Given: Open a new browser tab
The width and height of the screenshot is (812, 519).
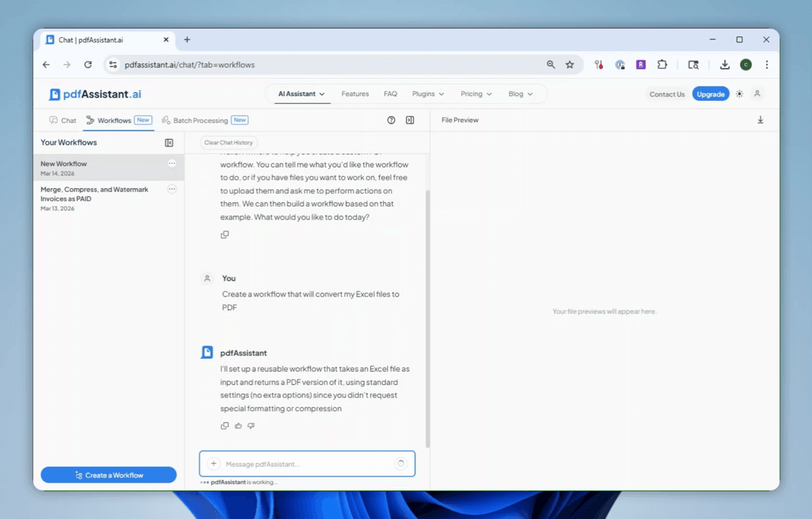Looking at the screenshot, I should (x=187, y=40).
